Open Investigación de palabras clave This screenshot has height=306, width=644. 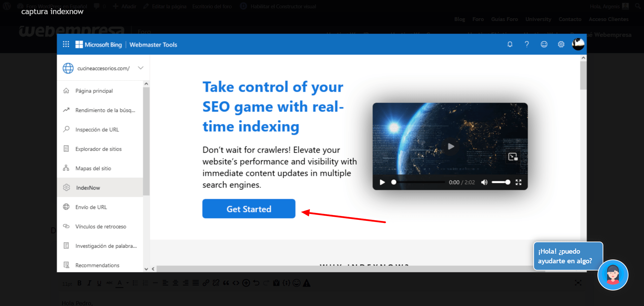[100, 246]
